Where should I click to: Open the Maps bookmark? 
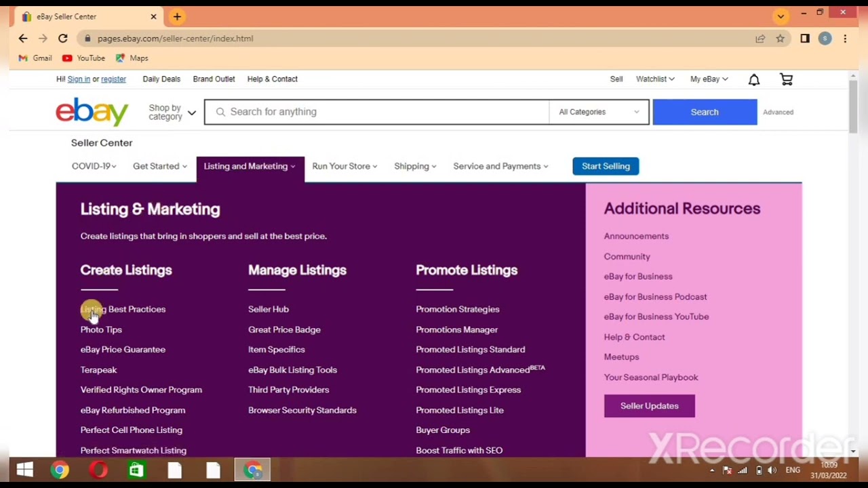(x=132, y=58)
